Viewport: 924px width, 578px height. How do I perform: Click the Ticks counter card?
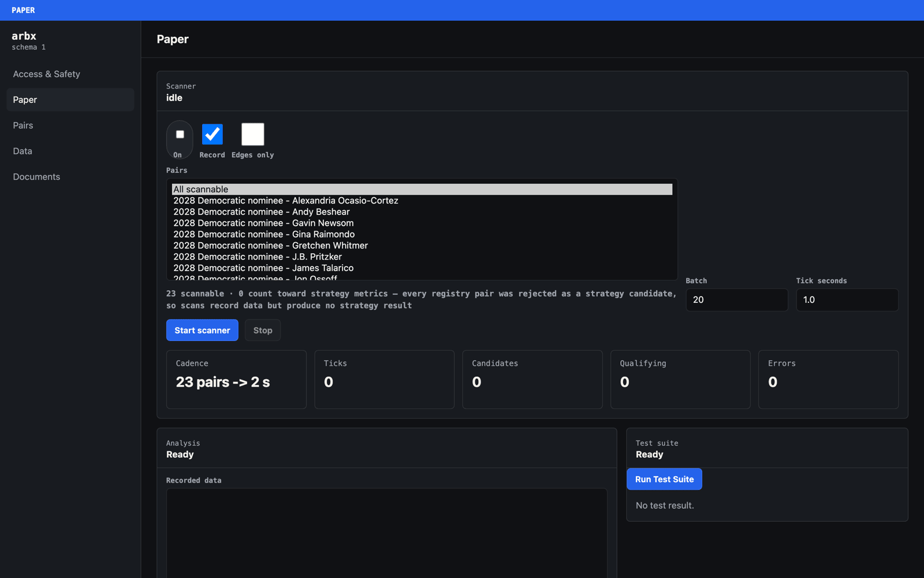(385, 379)
